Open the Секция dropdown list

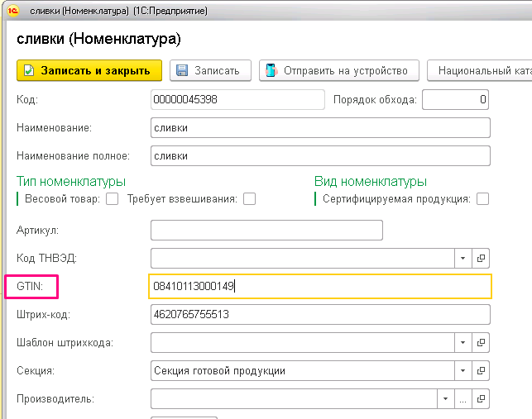click(x=463, y=370)
